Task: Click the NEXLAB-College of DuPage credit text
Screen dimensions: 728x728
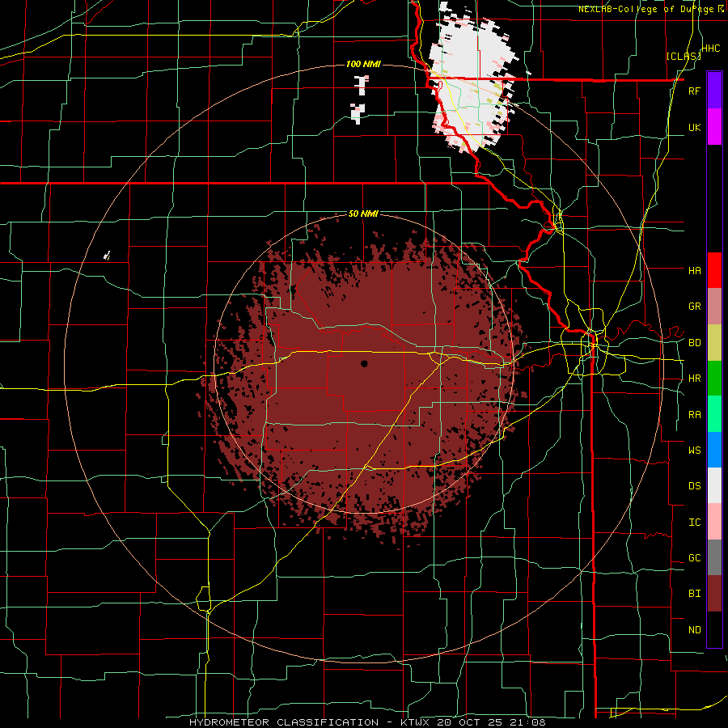Action: 650,9
